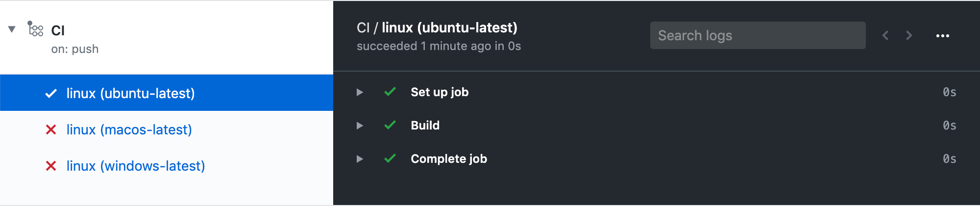Click the CI workflow icon

pos(35,29)
